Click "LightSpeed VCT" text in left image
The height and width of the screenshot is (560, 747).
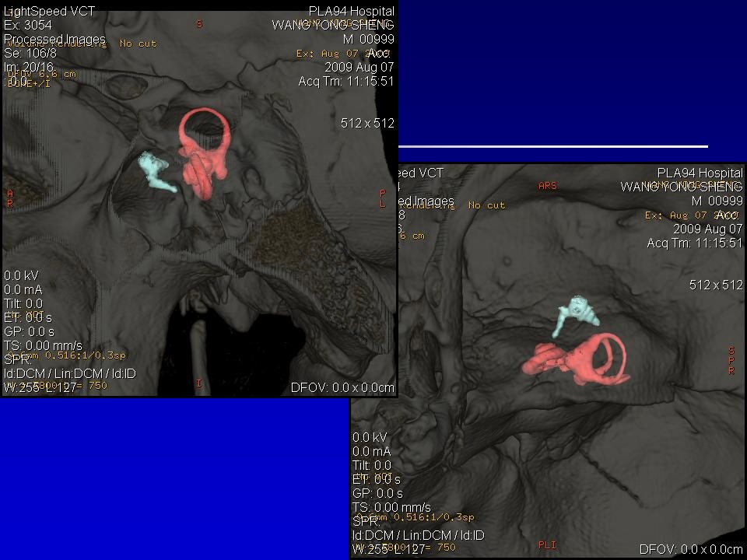(49, 12)
